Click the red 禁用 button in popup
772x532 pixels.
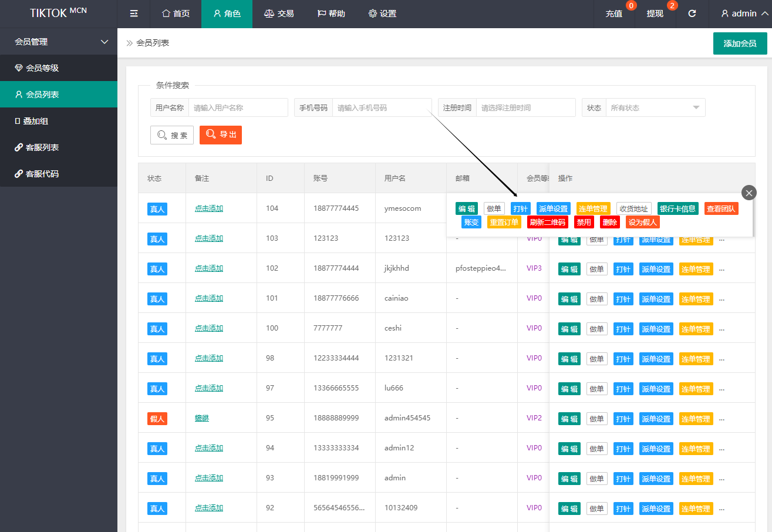tap(584, 222)
